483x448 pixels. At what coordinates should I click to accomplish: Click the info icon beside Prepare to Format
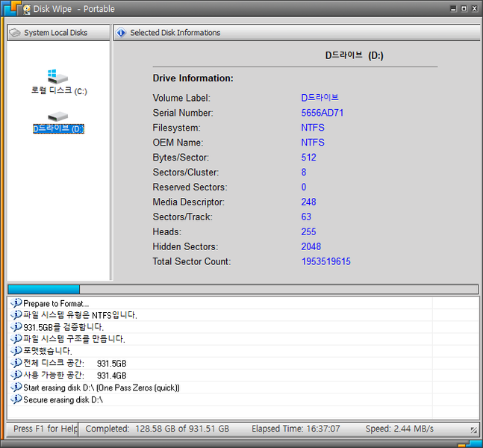(x=16, y=303)
